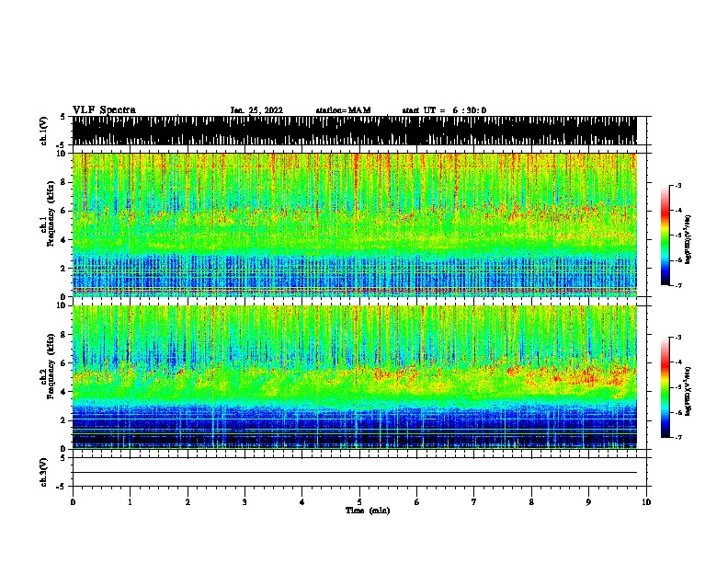Click the time axis tick label "1"
Image resolution: width=728 pixels, height=563 pixels.
(130, 502)
